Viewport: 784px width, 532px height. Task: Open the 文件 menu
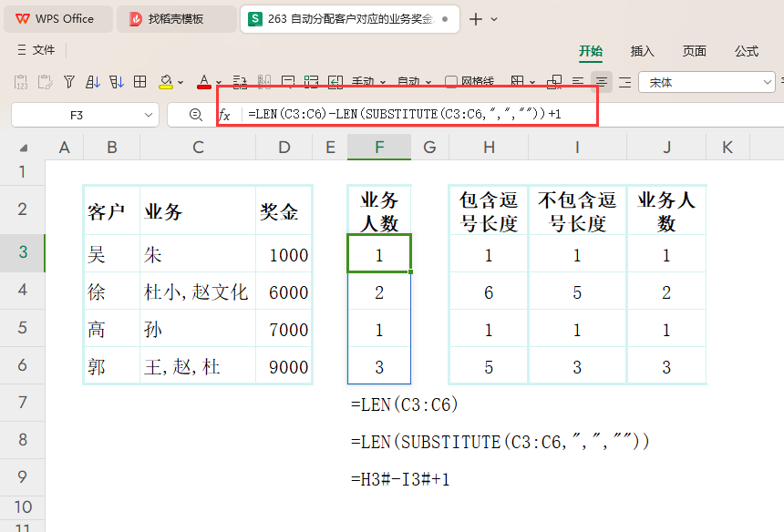tap(44, 50)
